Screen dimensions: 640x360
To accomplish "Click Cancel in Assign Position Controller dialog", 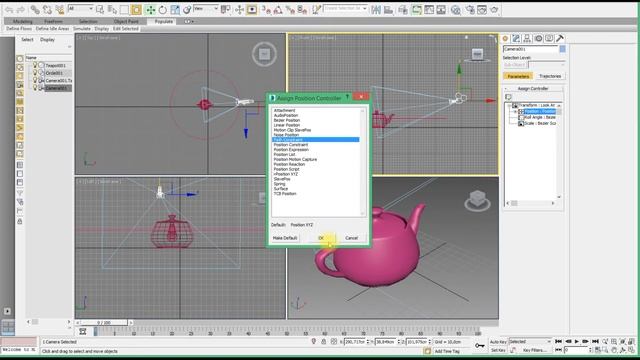I will click(351, 238).
